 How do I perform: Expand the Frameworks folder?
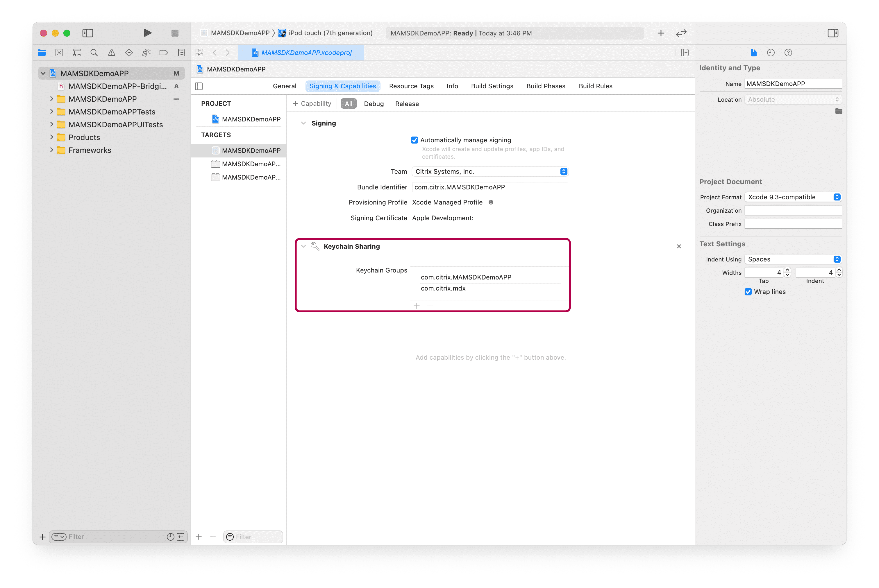point(51,150)
